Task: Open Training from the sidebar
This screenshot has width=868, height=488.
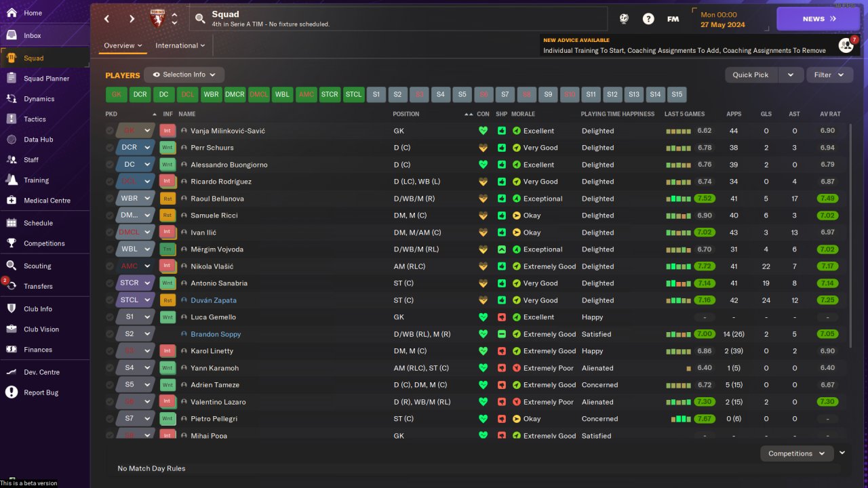Action: (45, 180)
